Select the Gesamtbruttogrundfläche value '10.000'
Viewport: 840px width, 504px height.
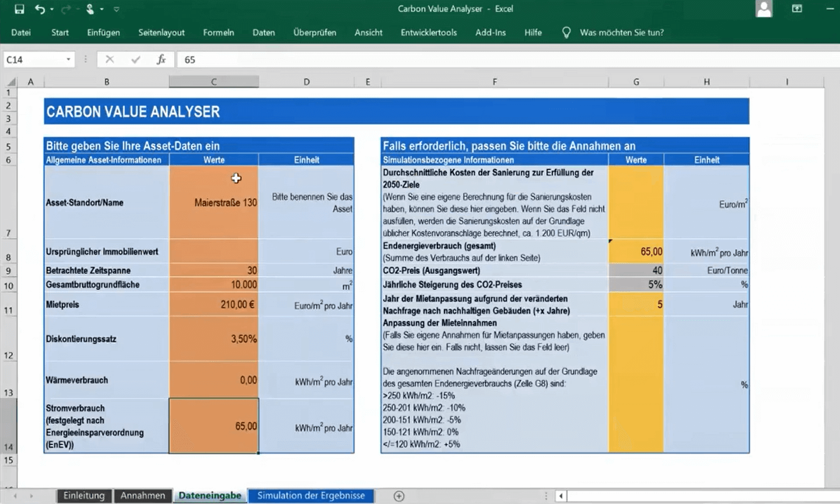pyautogui.click(x=214, y=284)
